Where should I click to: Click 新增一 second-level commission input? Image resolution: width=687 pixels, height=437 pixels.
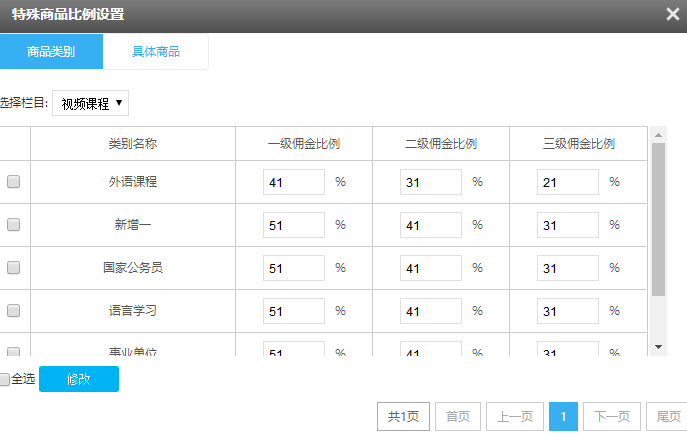coord(431,225)
